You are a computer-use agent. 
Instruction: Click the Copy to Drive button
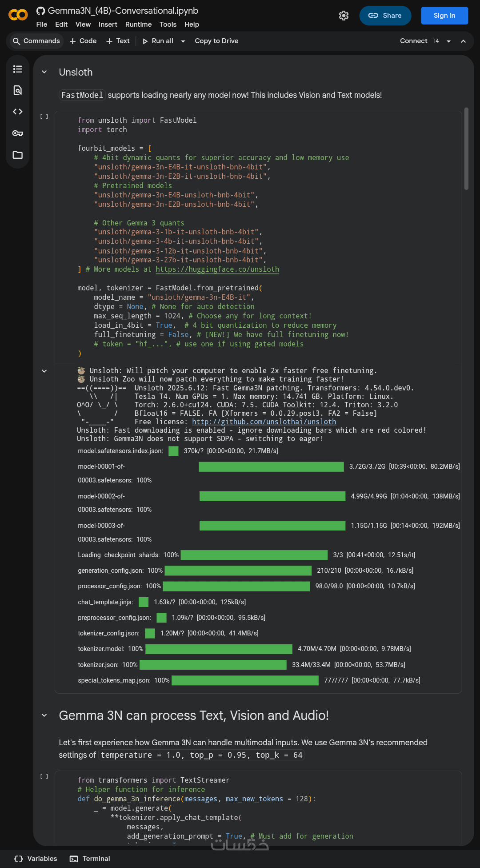[x=216, y=41]
